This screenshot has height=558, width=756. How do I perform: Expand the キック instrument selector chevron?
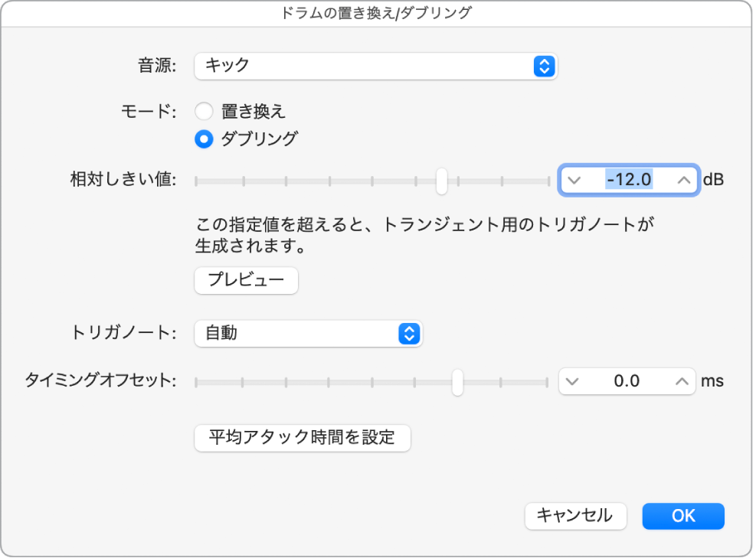tap(545, 67)
